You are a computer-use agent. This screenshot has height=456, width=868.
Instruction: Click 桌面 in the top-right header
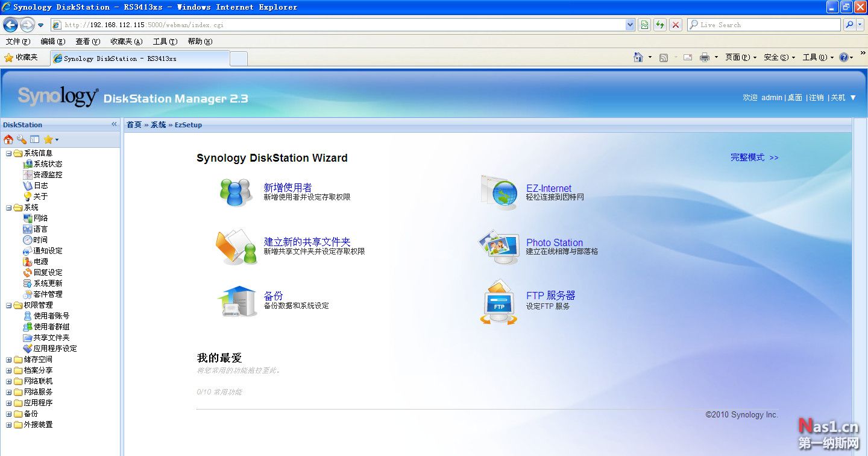pyautogui.click(x=795, y=98)
